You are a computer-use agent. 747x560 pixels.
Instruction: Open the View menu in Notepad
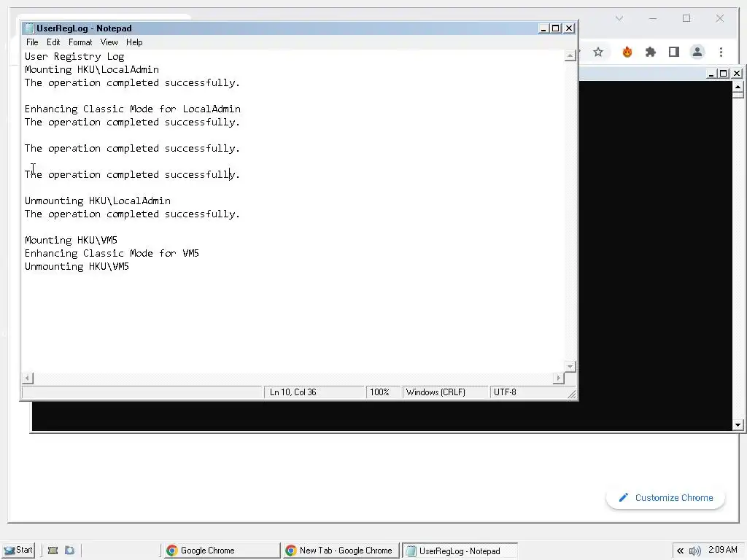(x=109, y=42)
